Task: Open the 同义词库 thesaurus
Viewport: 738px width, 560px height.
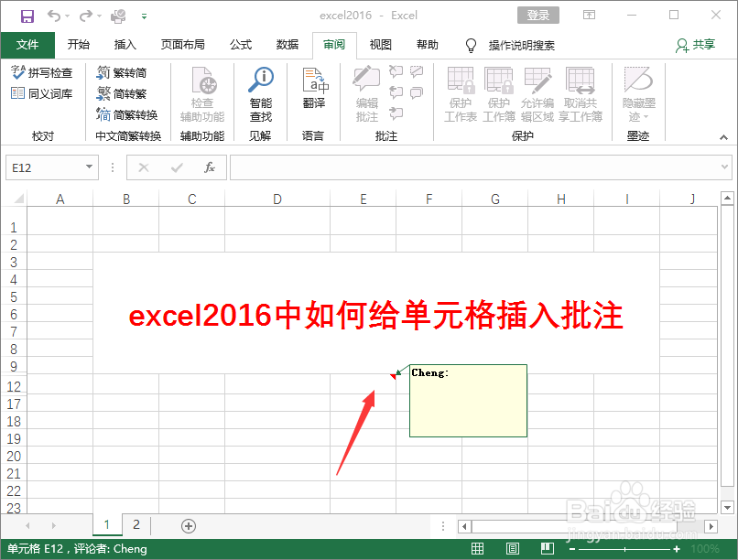Action: coord(41,93)
